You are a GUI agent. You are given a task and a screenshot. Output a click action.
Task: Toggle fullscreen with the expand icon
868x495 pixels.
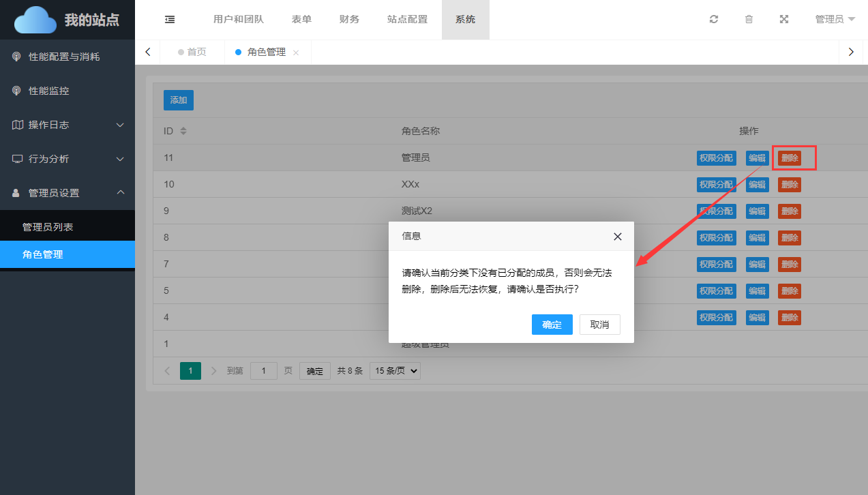click(784, 19)
